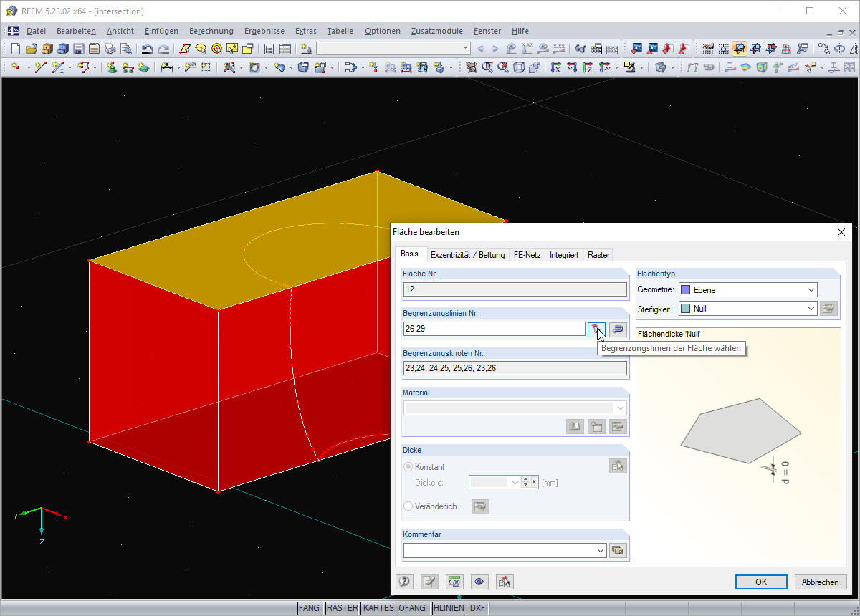
Task: Open the Geometrie dropdown showing Ebene
Action: point(811,290)
